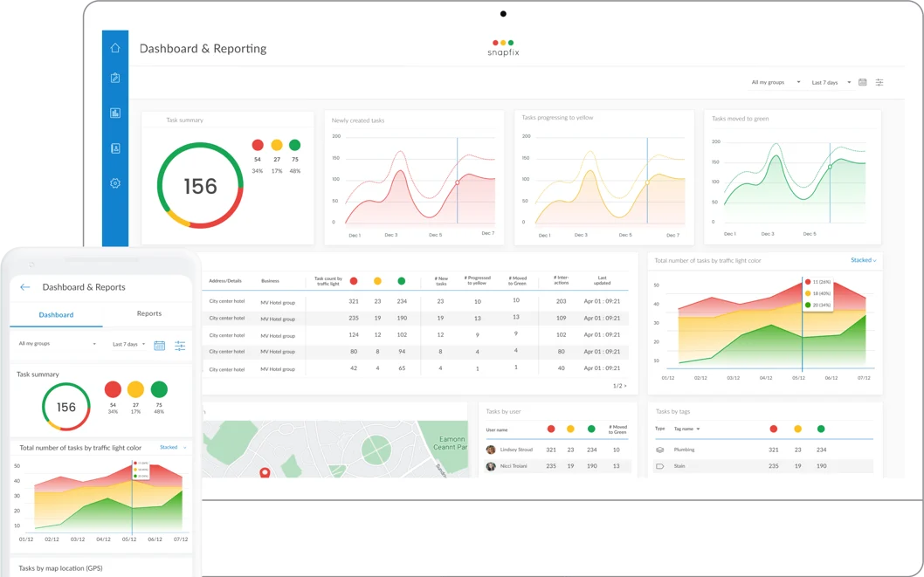Switch to the mobile Reports tab
This screenshot has height=577, width=924.
pyautogui.click(x=149, y=313)
